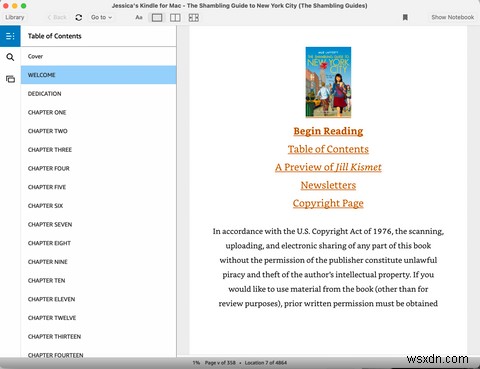This screenshot has width=480, height=369.
Task: Click the Location 7 of 4864 status text
Action: 266,363
